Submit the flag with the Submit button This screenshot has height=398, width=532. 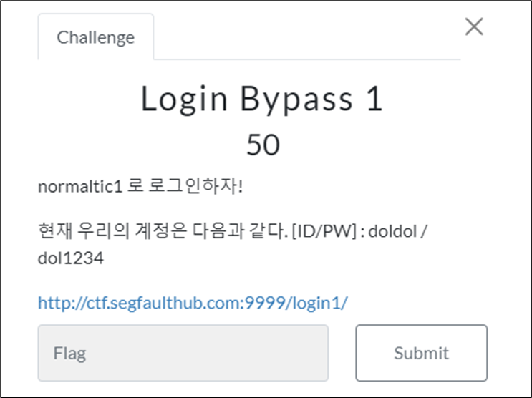(422, 353)
